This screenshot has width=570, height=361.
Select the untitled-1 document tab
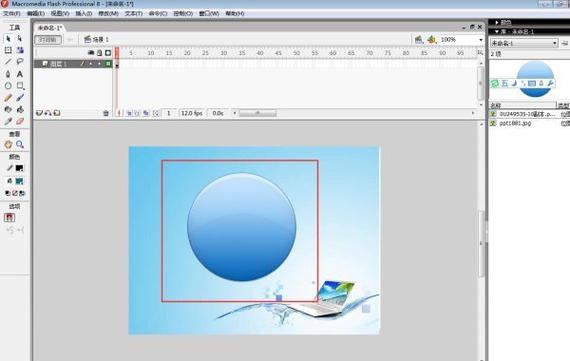pos(50,28)
